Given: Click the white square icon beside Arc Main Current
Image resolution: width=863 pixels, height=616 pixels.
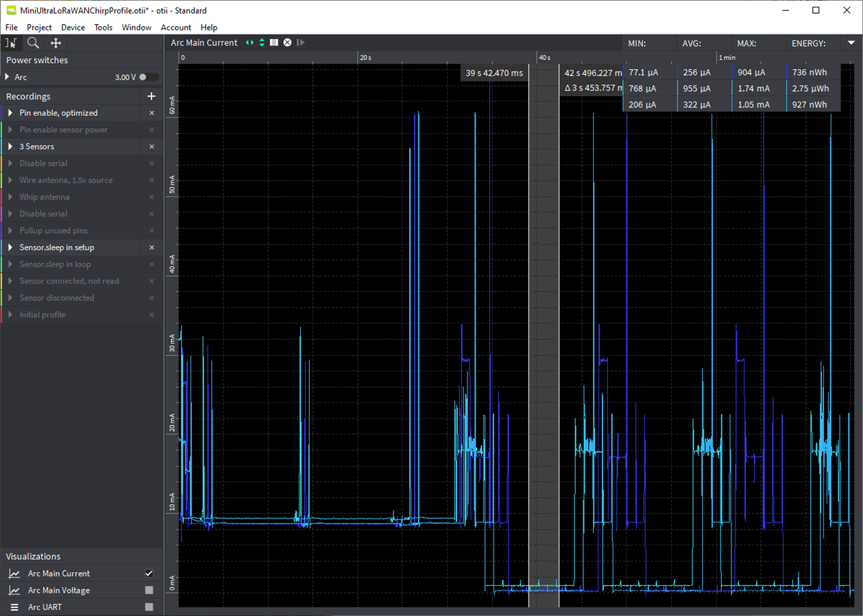Looking at the screenshot, I should tap(274, 42).
